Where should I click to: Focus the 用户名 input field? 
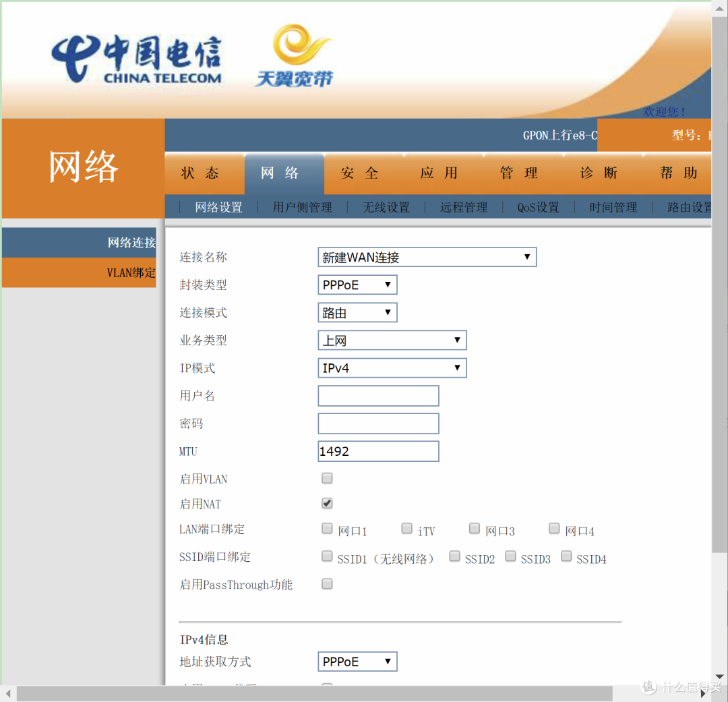click(x=378, y=396)
